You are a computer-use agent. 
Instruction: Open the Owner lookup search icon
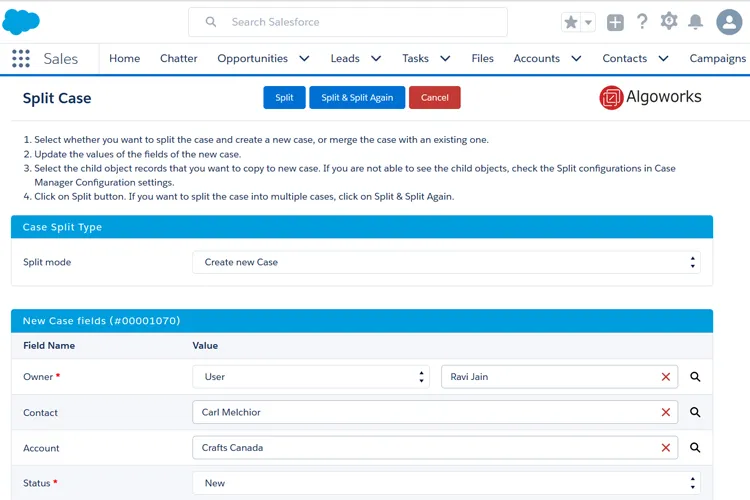point(695,377)
